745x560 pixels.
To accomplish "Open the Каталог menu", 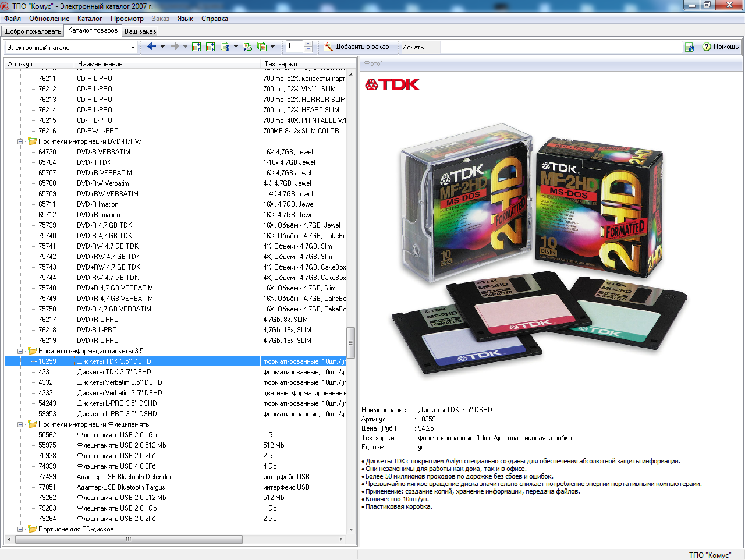I will (x=90, y=19).
